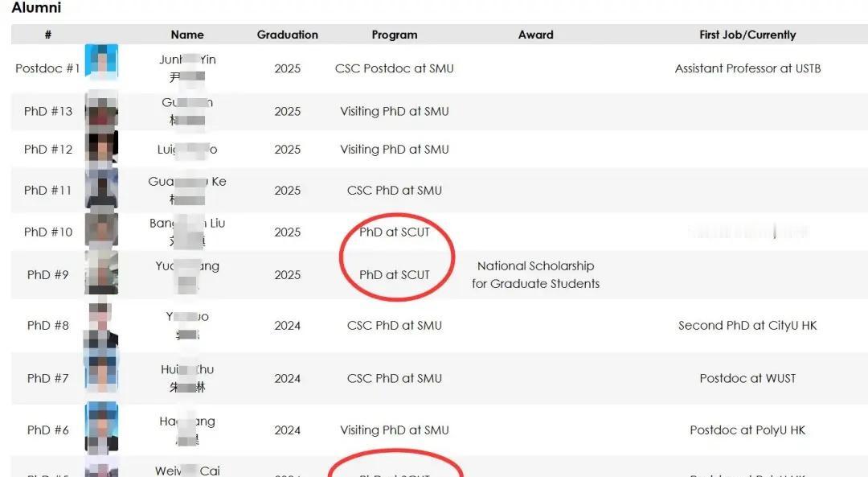Viewport: 868px width, 477px height.
Task: Select 'CSC Postdoc at SMU' program cell
Action: click(395, 68)
